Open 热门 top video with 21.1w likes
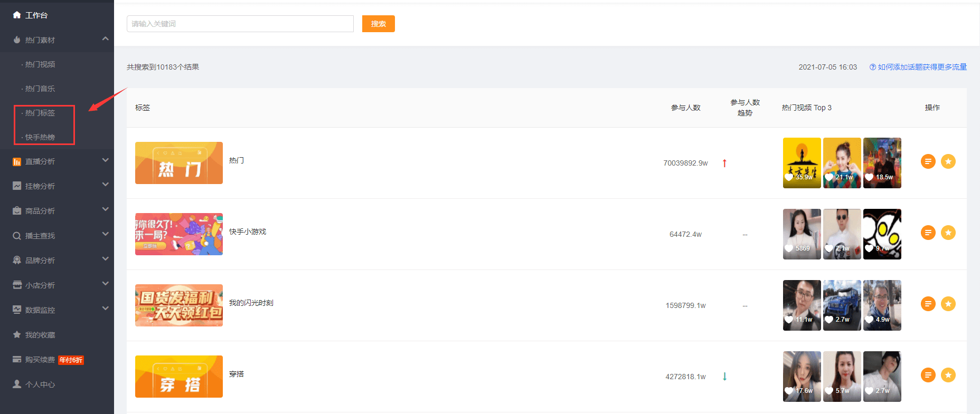 coord(842,163)
